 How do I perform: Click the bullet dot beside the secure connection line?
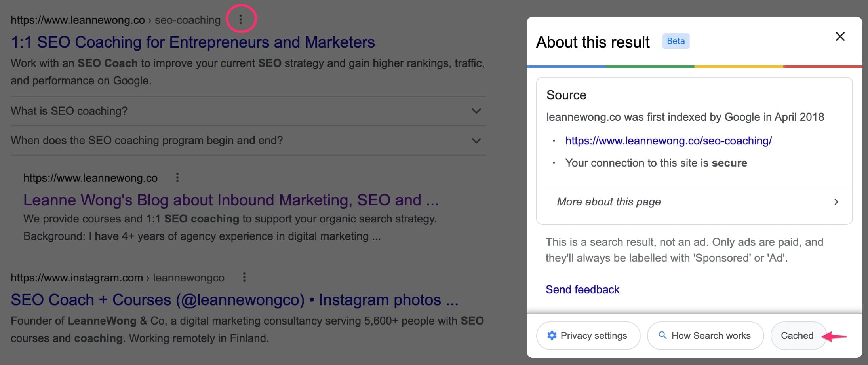(x=554, y=163)
